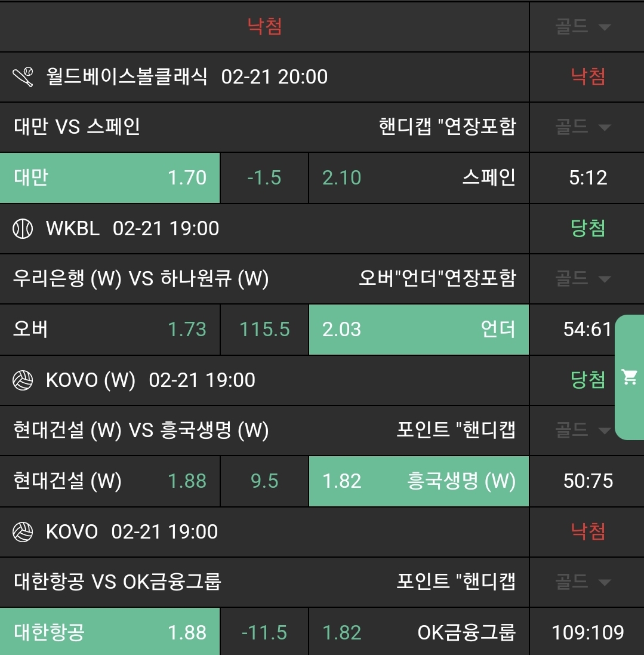Screen dimensions: 644x655
Task: Click the volleyball icon beside KOVO (W)
Action: pos(23,380)
